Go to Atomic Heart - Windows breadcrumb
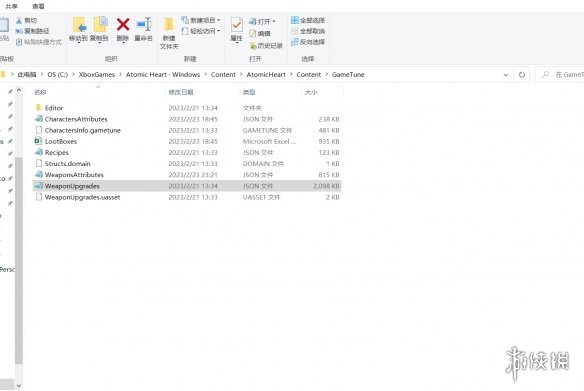The height and width of the screenshot is (391, 584). pyautogui.click(x=163, y=74)
